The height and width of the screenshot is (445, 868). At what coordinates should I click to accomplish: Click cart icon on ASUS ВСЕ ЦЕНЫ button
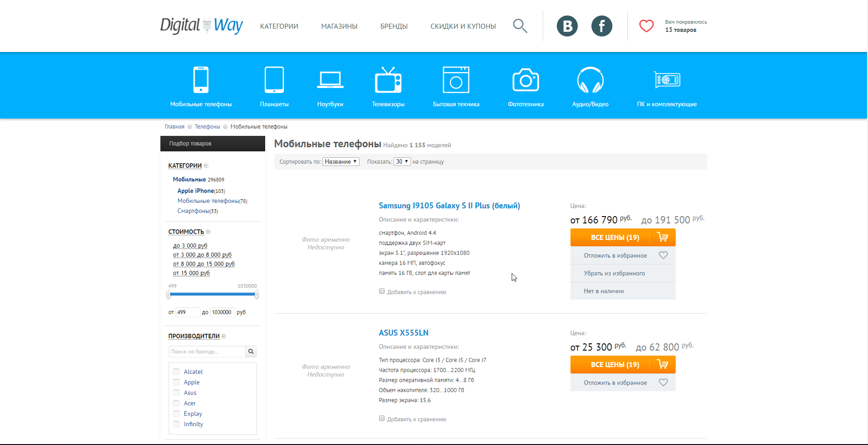click(x=663, y=364)
